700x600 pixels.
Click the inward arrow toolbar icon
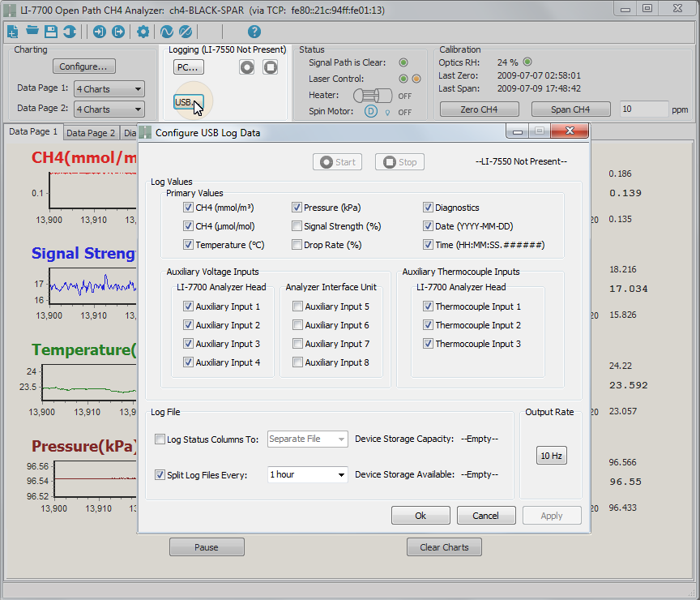pyautogui.click(x=100, y=32)
